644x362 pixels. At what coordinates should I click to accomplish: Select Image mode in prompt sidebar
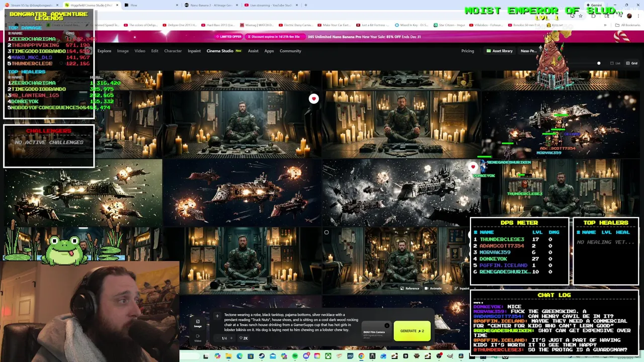198,323
